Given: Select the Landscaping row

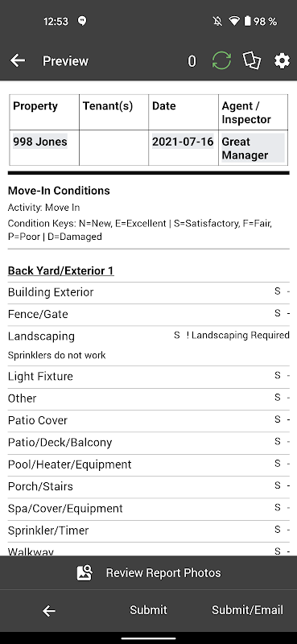Looking at the screenshot, I should point(148,345).
